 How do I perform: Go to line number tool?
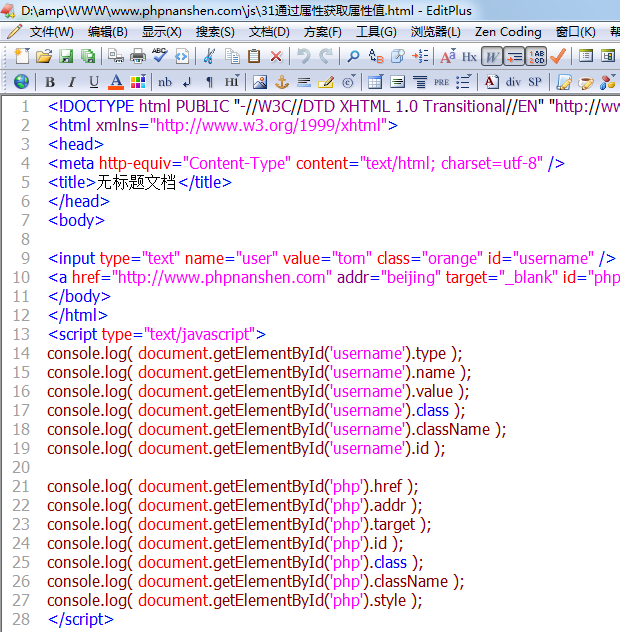pyautogui.click(x=420, y=56)
